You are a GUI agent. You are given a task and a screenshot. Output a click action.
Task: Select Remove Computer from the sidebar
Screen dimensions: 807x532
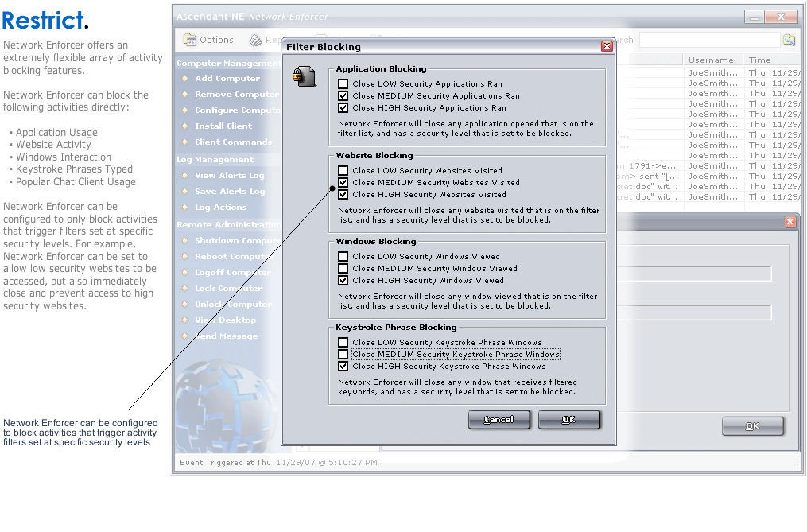235,95
